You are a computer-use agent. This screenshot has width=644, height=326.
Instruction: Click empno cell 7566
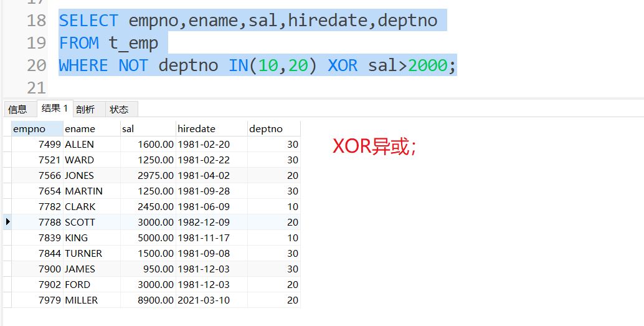coord(37,176)
